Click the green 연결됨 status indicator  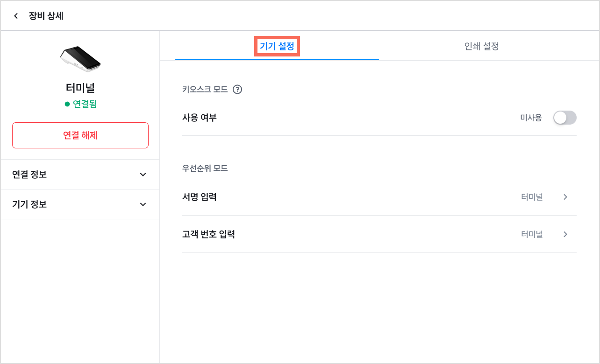(x=80, y=104)
